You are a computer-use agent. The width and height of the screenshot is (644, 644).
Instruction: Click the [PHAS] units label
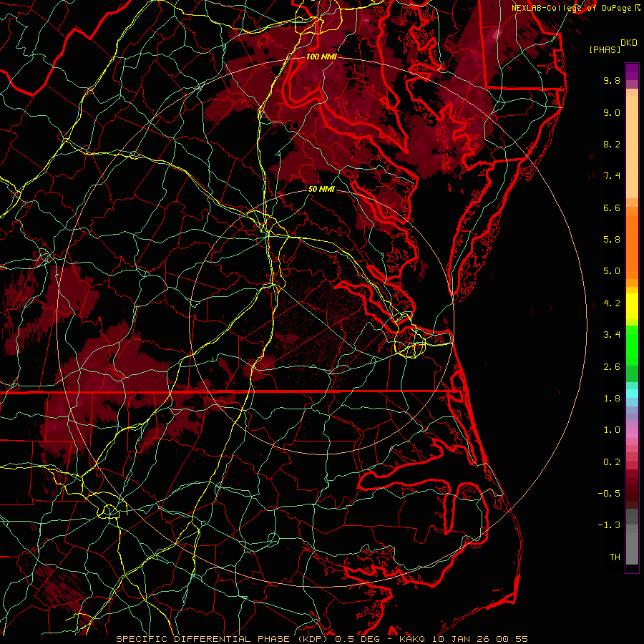click(x=605, y=49)
